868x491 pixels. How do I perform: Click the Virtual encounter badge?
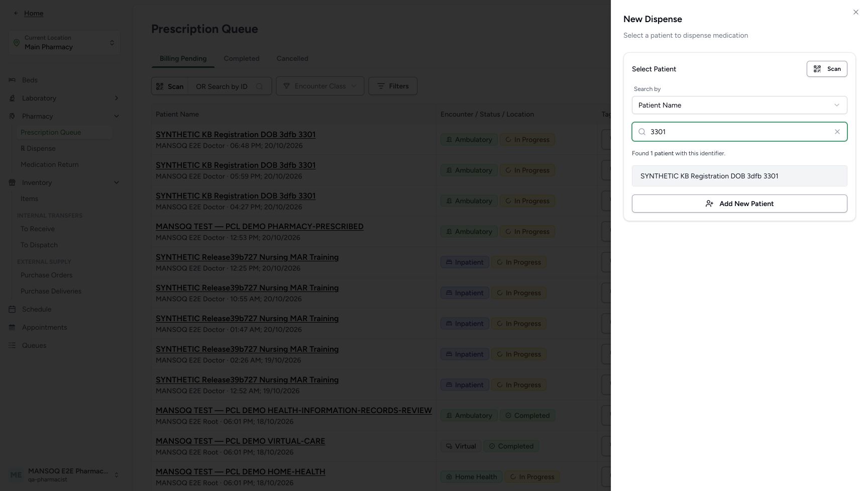[x=461, y=446]
